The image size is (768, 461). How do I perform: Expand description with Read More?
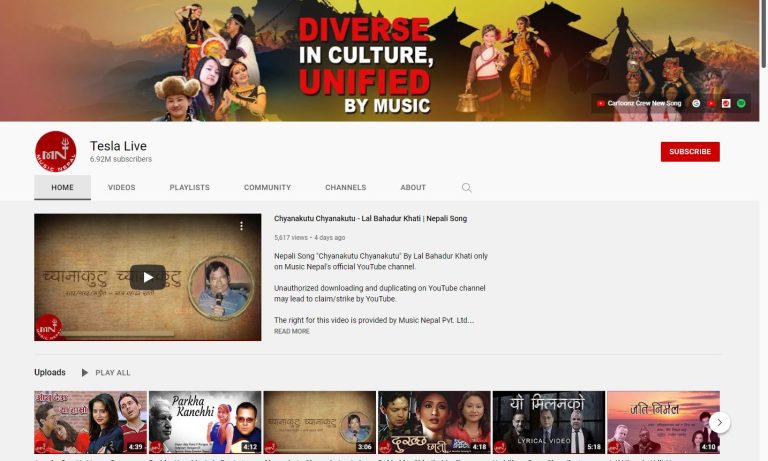click(x=292, y=332)
